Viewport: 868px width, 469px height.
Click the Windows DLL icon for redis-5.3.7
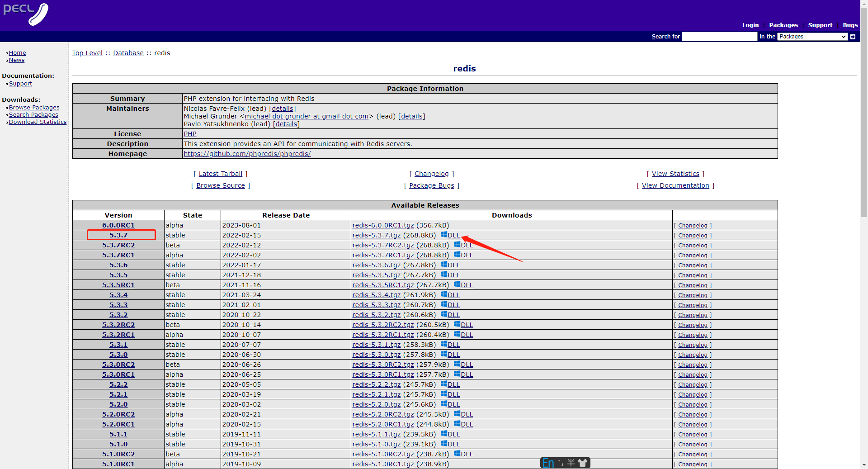[444, 235]
